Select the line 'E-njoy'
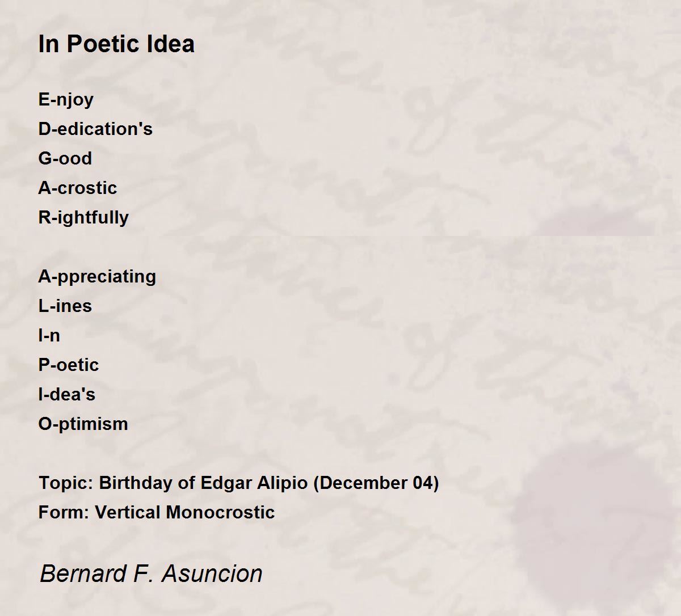 tap(66, 100)
